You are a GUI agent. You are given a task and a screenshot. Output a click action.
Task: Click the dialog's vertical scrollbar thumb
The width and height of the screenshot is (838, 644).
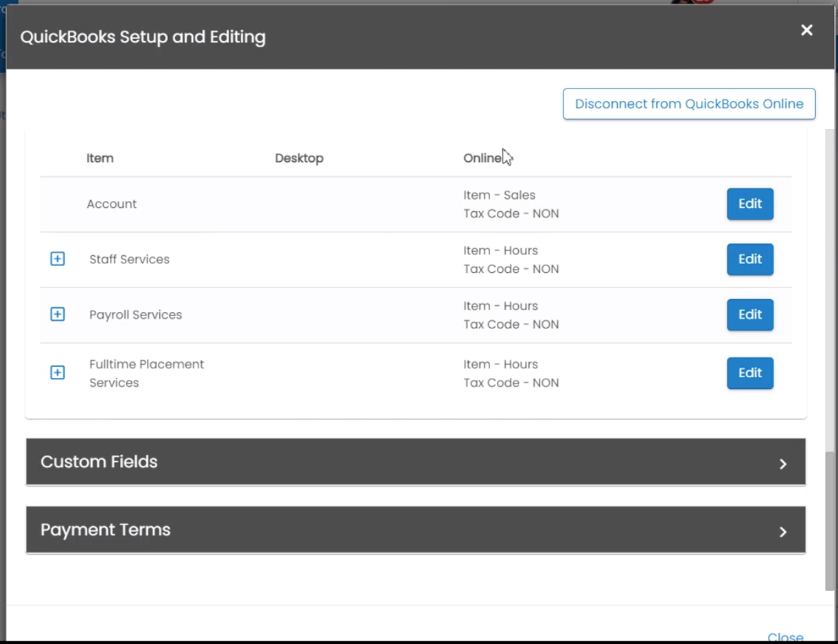pyautogui.click(x=830, y=521)
